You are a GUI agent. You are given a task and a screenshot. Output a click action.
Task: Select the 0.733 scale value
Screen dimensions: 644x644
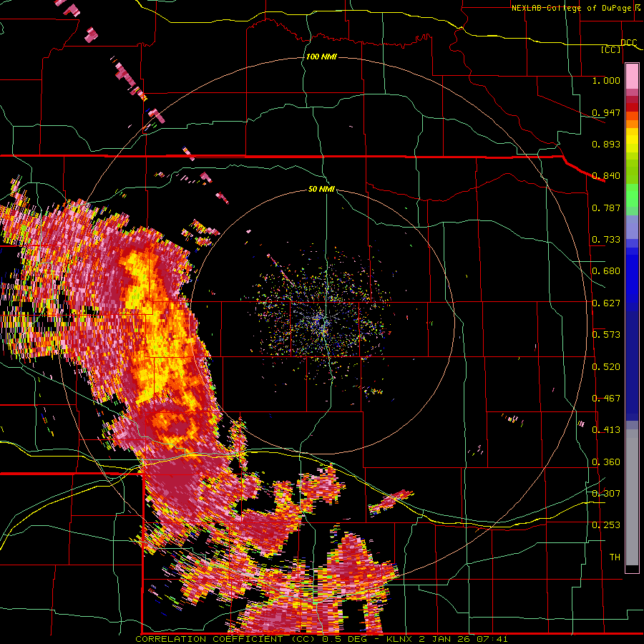point(606,240)
